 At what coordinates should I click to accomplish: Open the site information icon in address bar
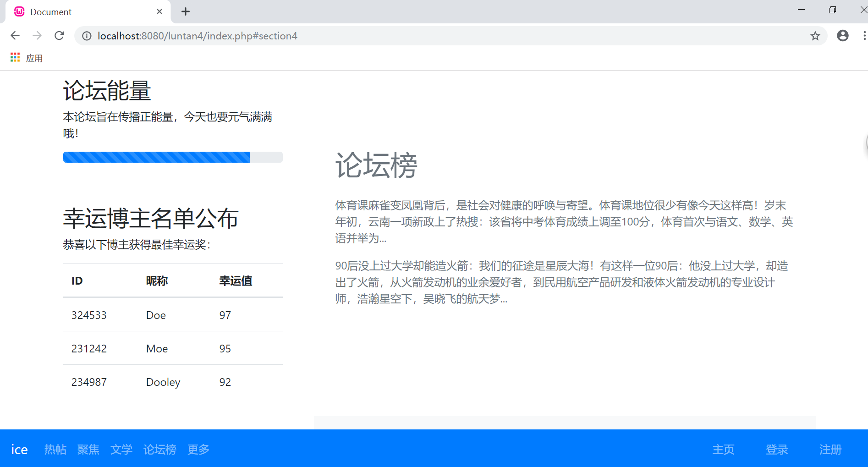pyautogui.click(x=86, y=36)
